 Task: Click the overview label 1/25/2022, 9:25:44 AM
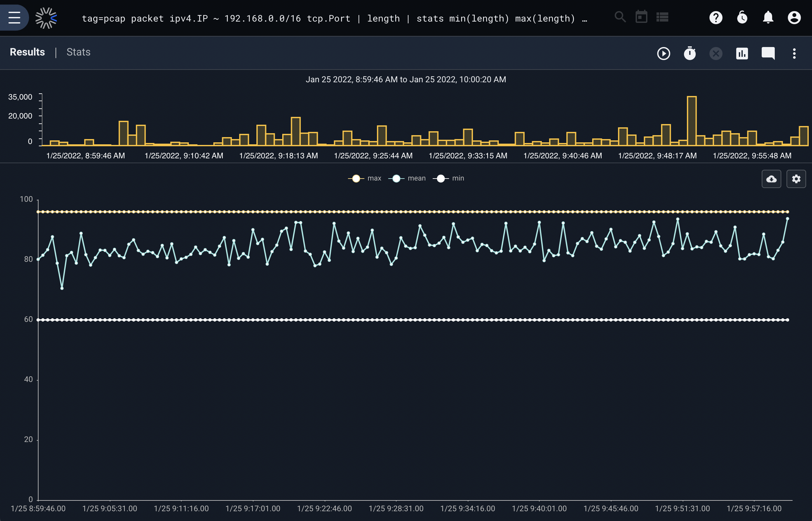coord(373,156)
